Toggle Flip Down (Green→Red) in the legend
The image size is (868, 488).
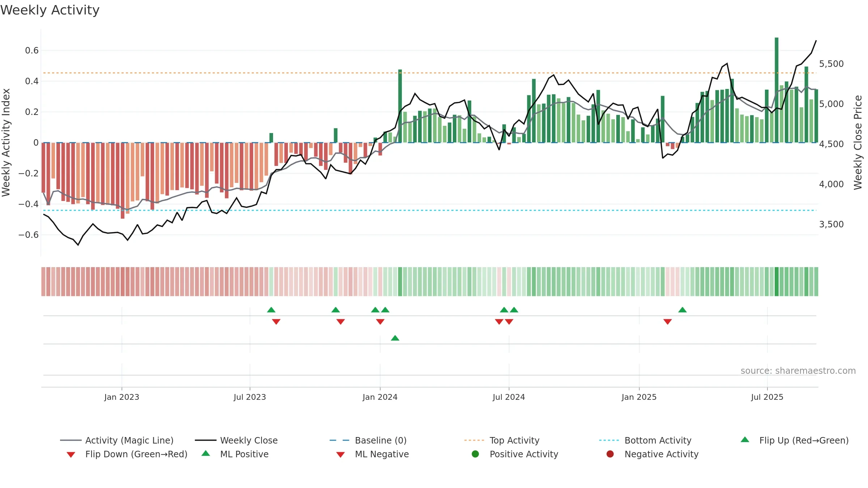click(127, 454)
